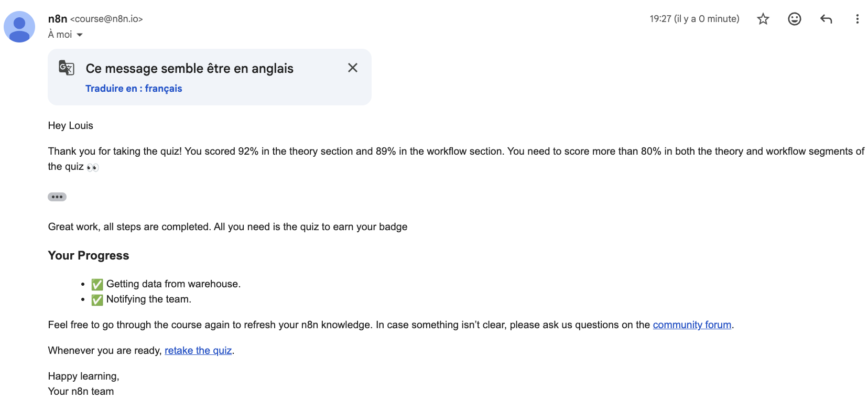Screen dimensions: 868x410
Task: Click the reply arrow icon
Action: pos(826,19)
